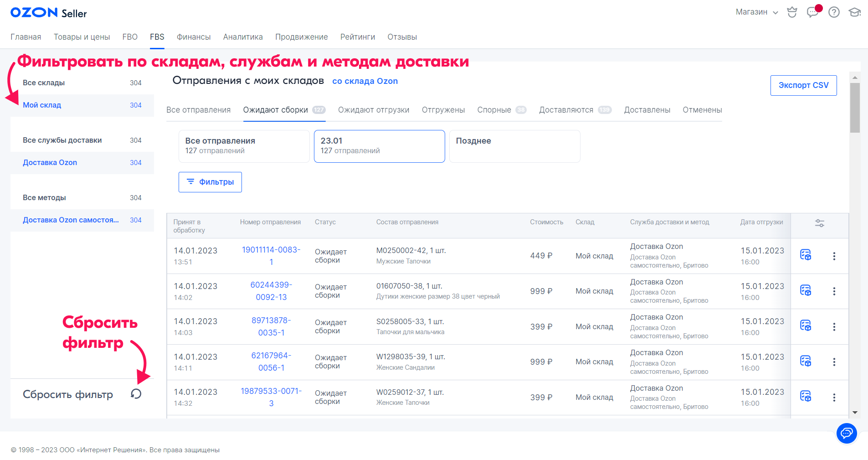Open the three-dot menu for shipment 60244399-0092-13

point(834,291)
